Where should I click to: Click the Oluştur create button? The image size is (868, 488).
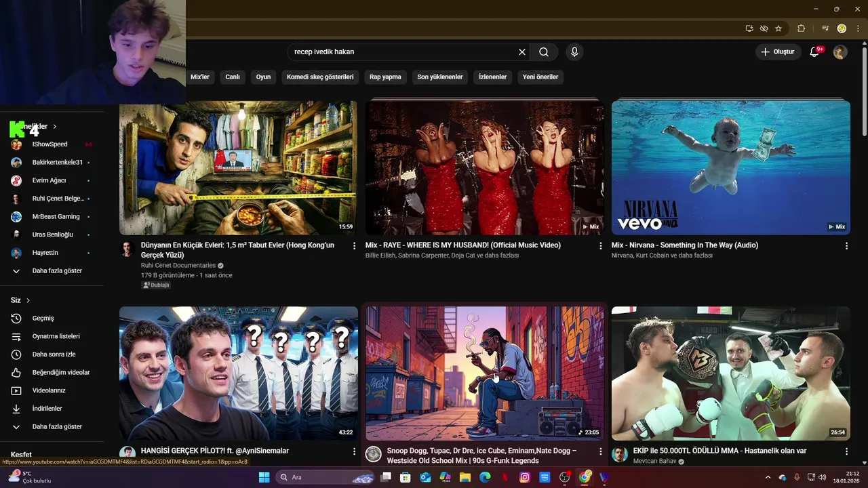point(778,52)
